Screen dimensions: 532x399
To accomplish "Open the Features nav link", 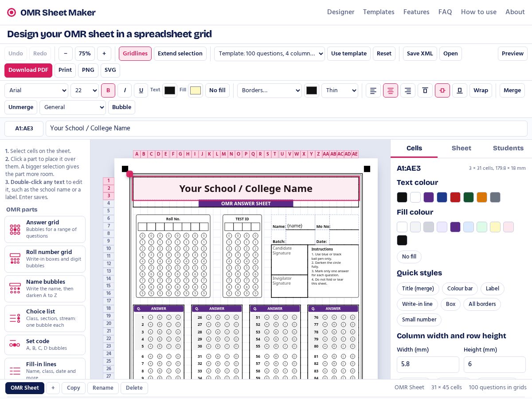I will pos(416,12).
